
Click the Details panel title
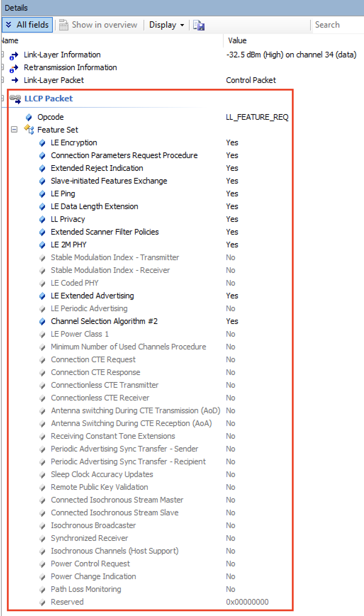16,8
